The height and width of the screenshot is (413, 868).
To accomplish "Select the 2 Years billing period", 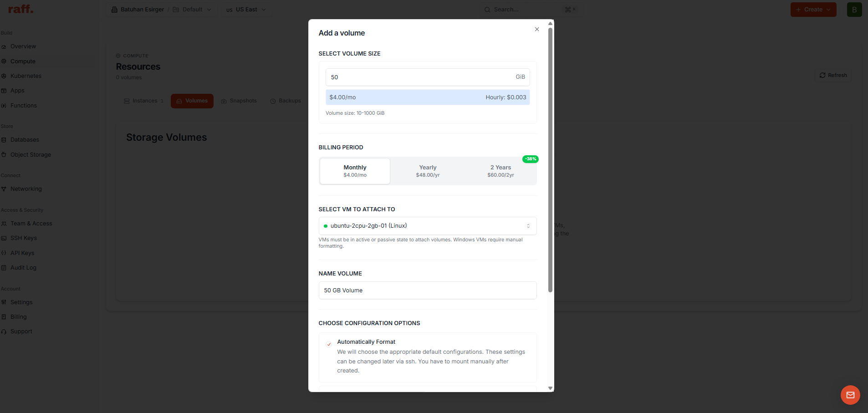I will (x=500, y=171).
